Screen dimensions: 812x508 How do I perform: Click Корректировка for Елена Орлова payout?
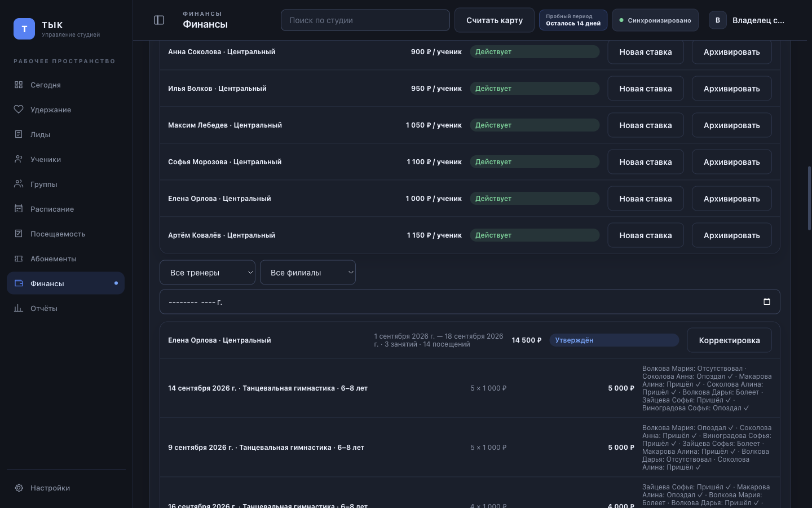pyautogui.click(x=730, y=340)
